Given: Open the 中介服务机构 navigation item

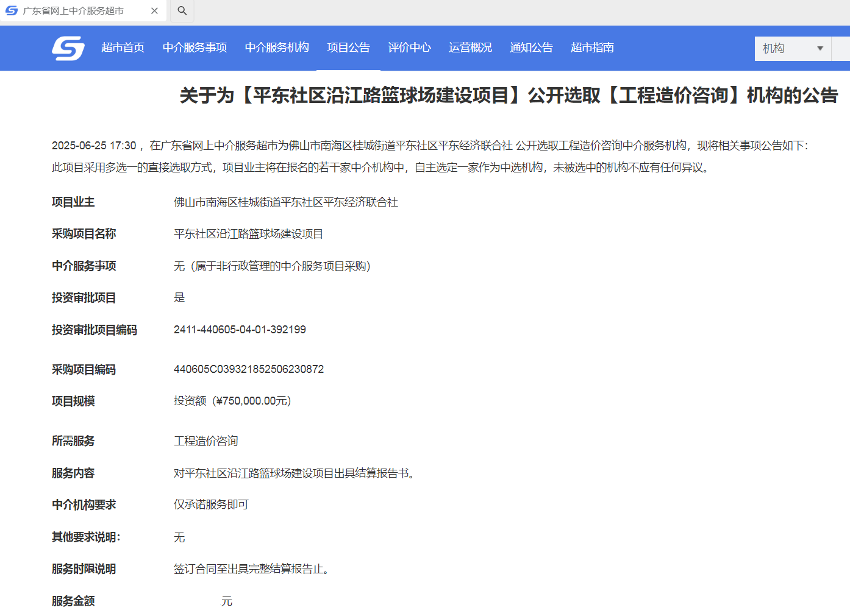Looking at the screenshot, I should tap(277, 48).
